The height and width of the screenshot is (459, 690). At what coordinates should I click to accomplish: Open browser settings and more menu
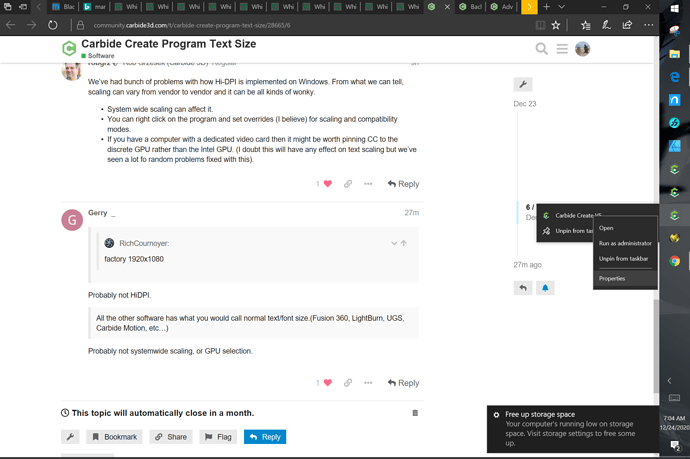pos(648,25)
